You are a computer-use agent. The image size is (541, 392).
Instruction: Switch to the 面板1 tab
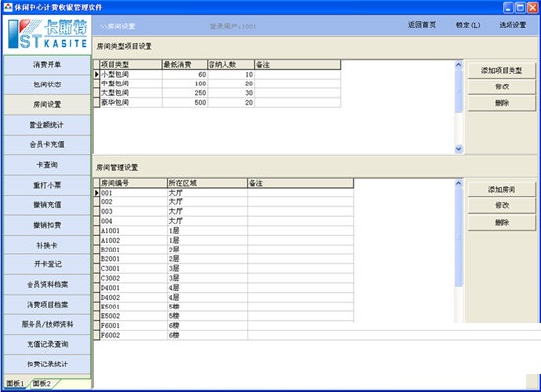15,383
